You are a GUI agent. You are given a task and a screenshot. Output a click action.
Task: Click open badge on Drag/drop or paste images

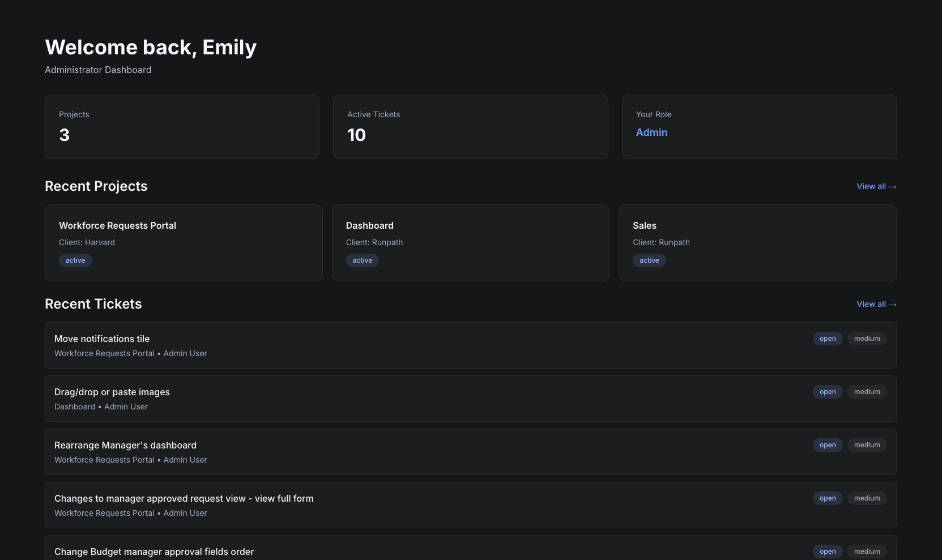click(828, 392)
